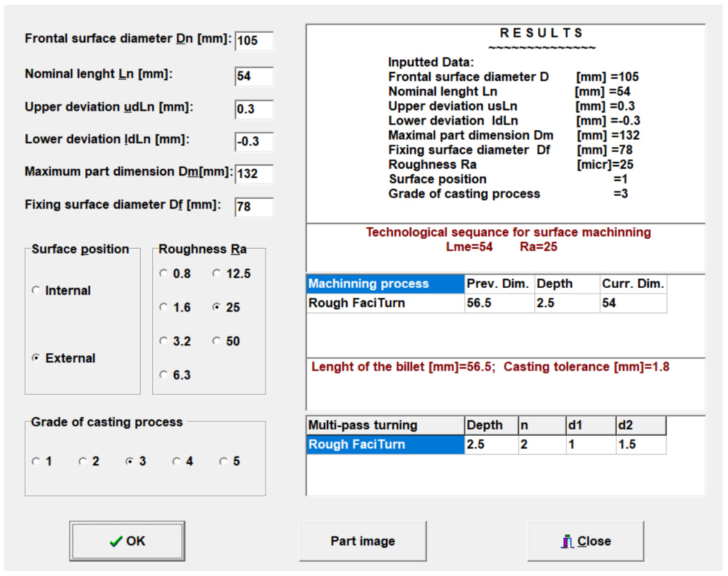Click the Nominal lenght Ln input field
Image resolution: width=728 pixels, height=576 pixels.
coord(254,76)
